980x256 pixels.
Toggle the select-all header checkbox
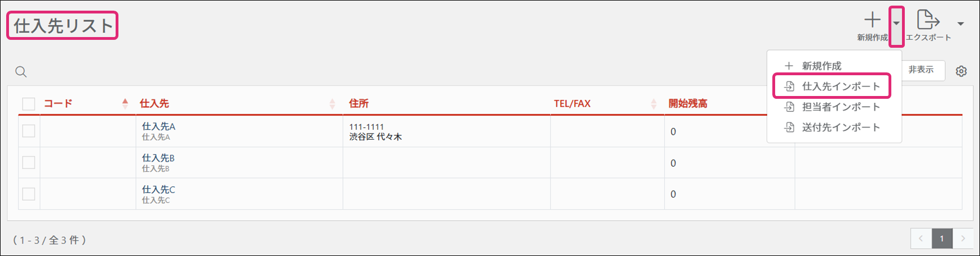pyautogui.click(x=29, y=104)
